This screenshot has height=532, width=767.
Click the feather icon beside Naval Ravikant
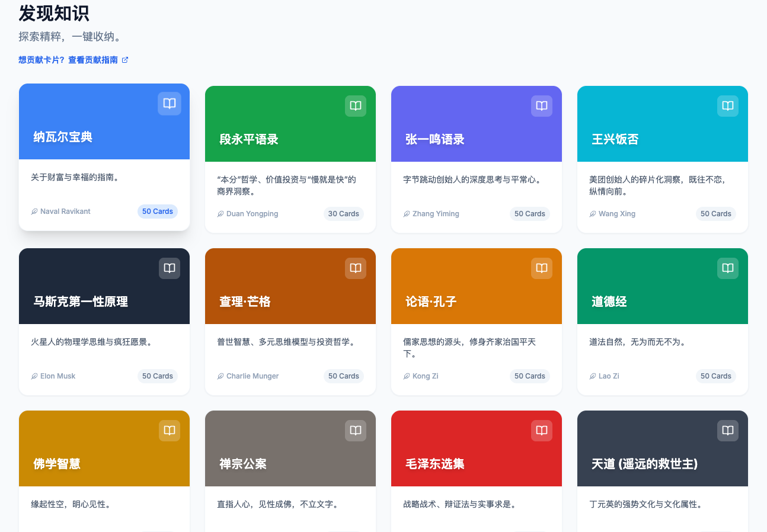tap(34, 211)
